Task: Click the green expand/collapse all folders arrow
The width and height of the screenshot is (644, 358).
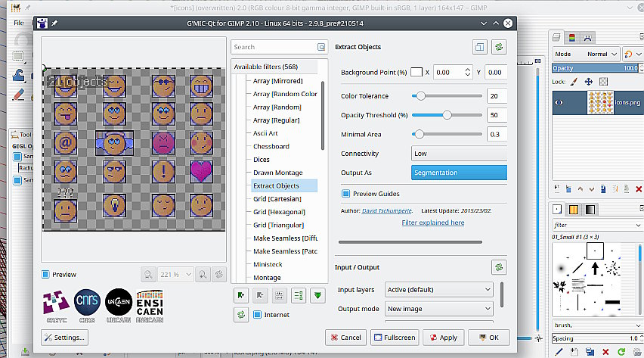Action: [317, 295]
